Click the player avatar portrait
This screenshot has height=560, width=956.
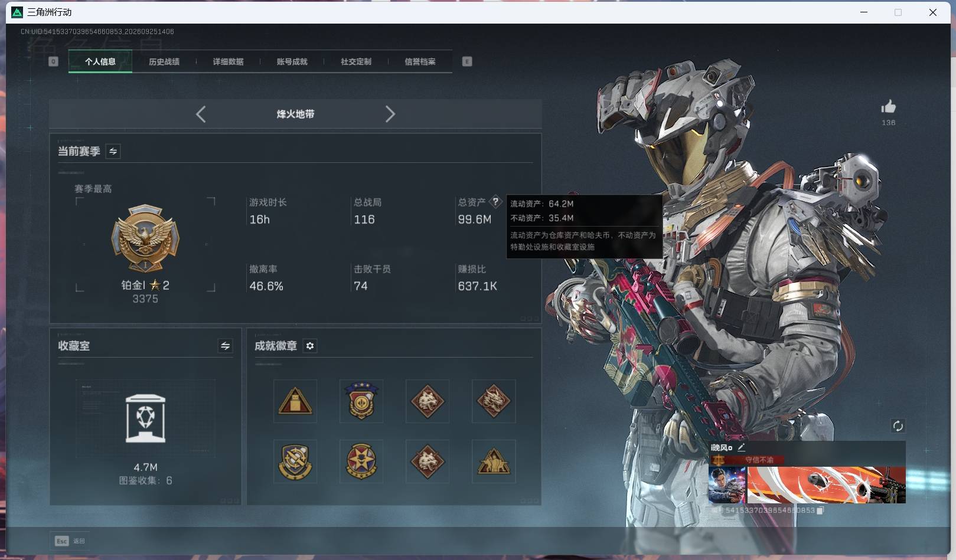coord(727,485)
